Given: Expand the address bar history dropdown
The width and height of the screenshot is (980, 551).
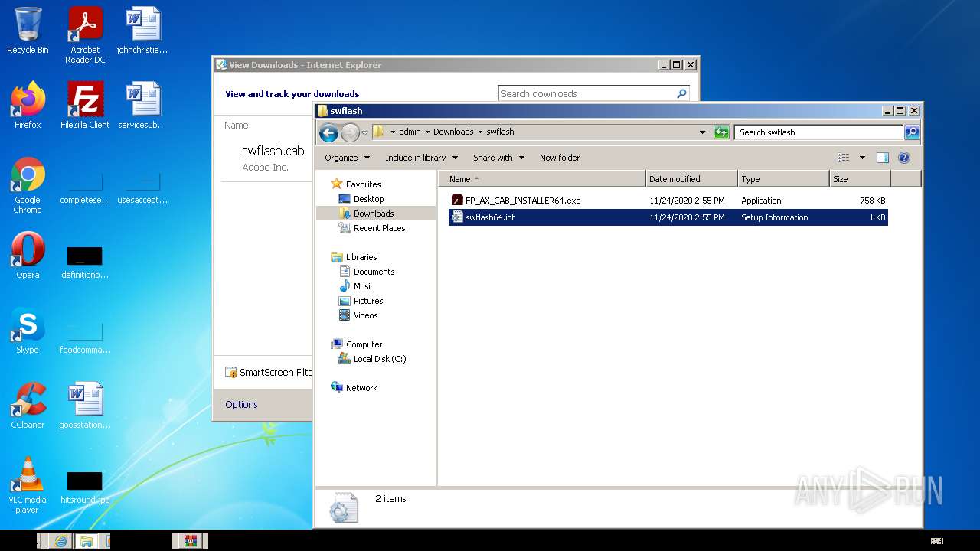Looking at the screenshot, I should [x=702, y=132].
